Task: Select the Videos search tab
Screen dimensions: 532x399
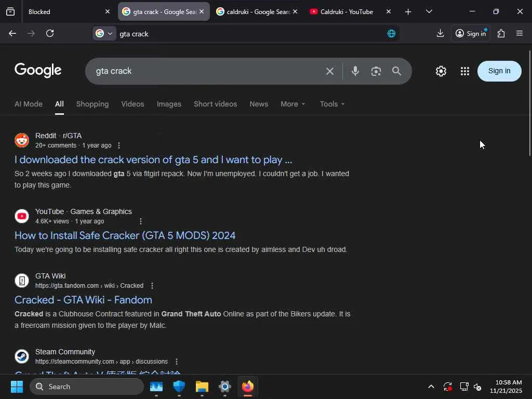Action: click(x=132, y=104)
